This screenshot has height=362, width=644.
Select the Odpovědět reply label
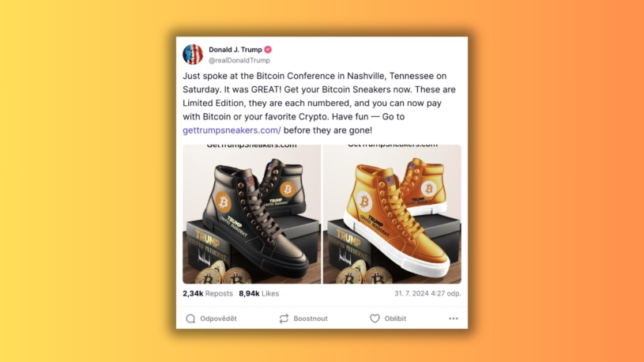218,319
